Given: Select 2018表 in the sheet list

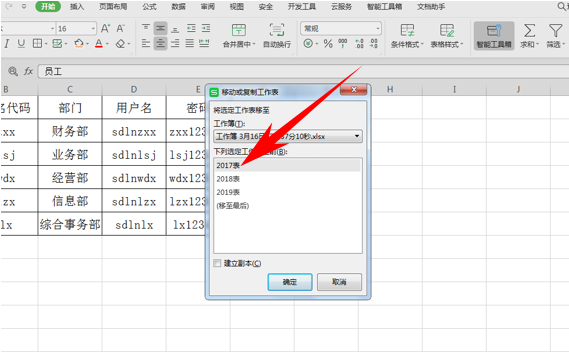Looking at the screenshot, I should coord(287,179).
